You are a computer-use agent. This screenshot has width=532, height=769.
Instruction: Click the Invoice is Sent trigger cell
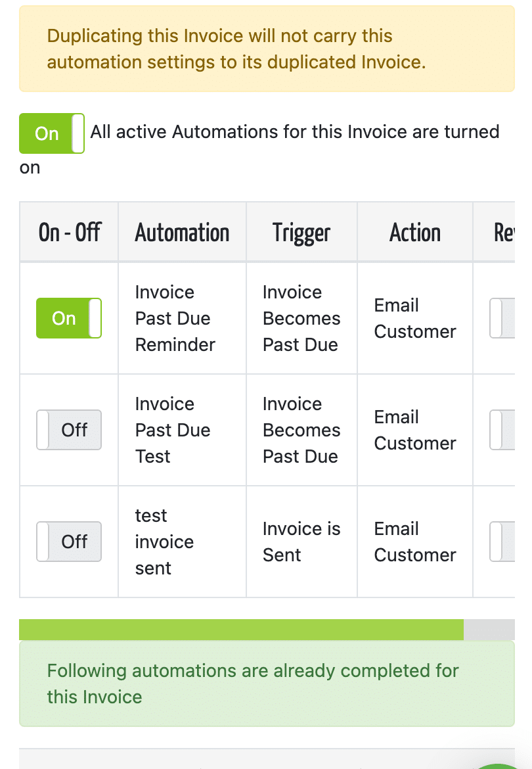(301, 542)
